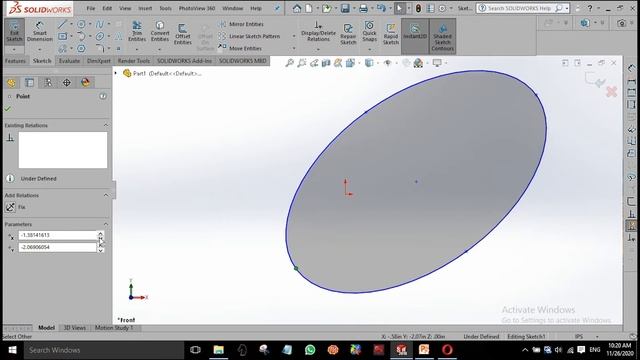Open the Smart Dimension dropdown arrow

point(40,50)
